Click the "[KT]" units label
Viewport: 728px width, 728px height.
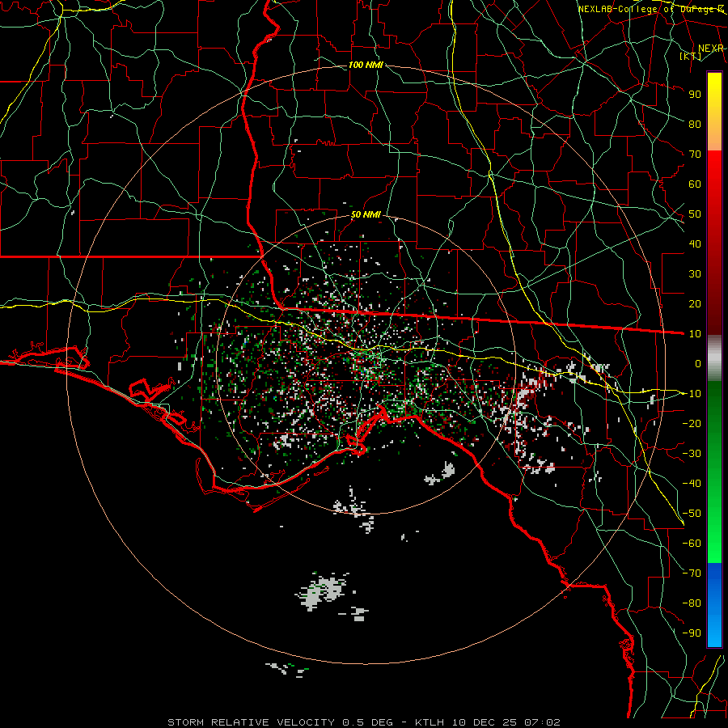(691, 56)
